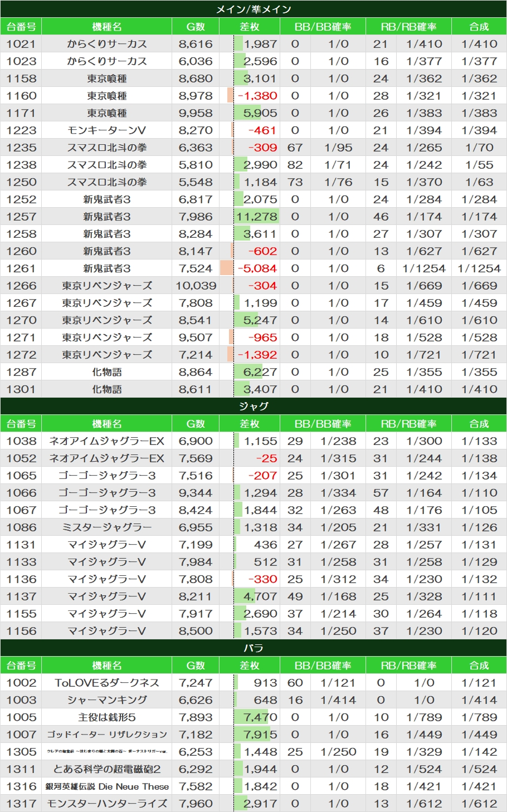Click the 9,958 games count cell
This screenshot has width=507, height=812.
pos(196,113)
